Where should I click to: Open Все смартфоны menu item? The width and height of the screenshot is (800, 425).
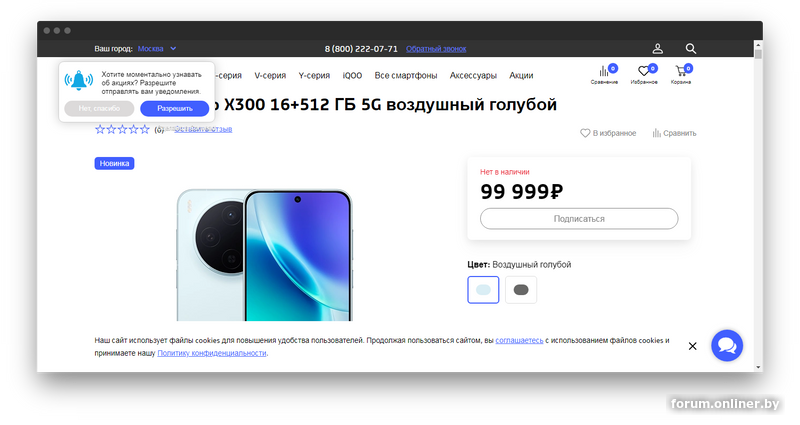point(406,76)
